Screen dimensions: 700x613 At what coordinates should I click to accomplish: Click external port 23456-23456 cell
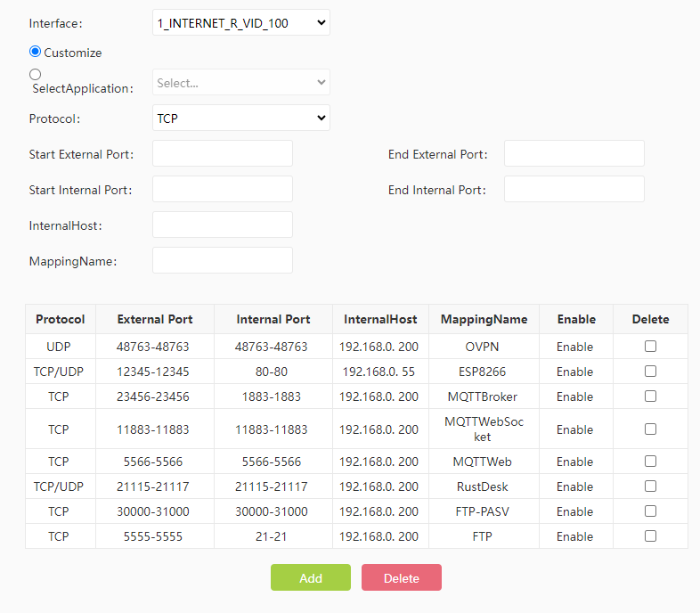(x=153, y=396)
